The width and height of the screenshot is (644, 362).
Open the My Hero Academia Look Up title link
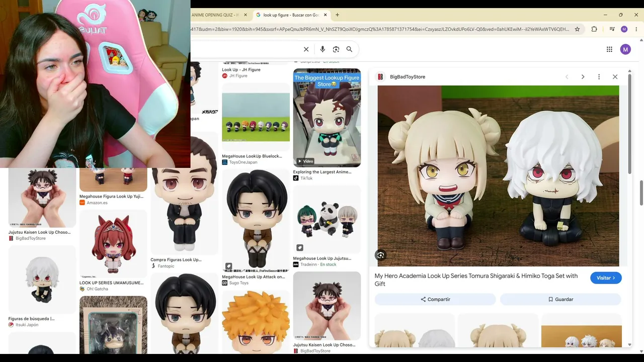[x=476, y=280]
